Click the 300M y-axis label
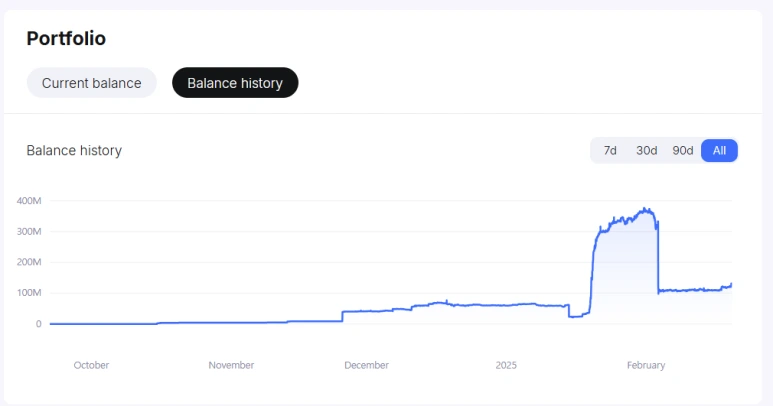The image size is (773, 406). [29, 231]
